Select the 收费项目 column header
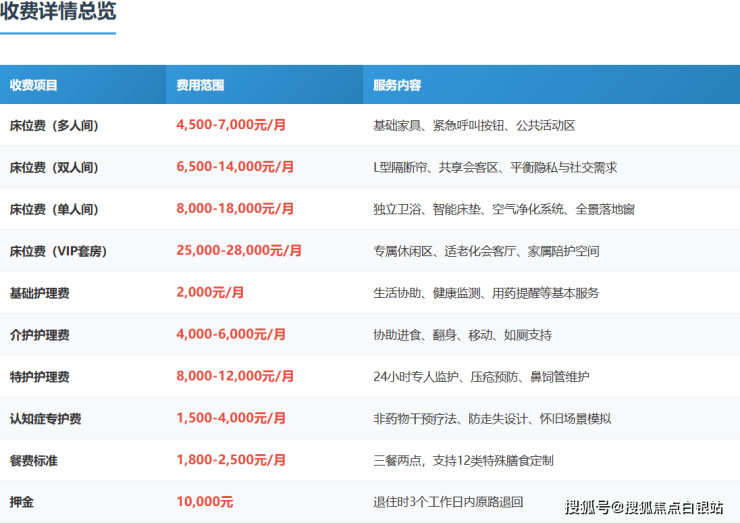The width and height of the screenshot is (740, 523). [x=34, y=85]
